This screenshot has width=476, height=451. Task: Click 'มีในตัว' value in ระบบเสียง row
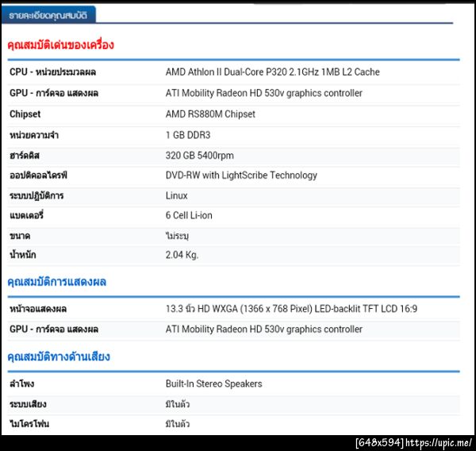[178, 404]
